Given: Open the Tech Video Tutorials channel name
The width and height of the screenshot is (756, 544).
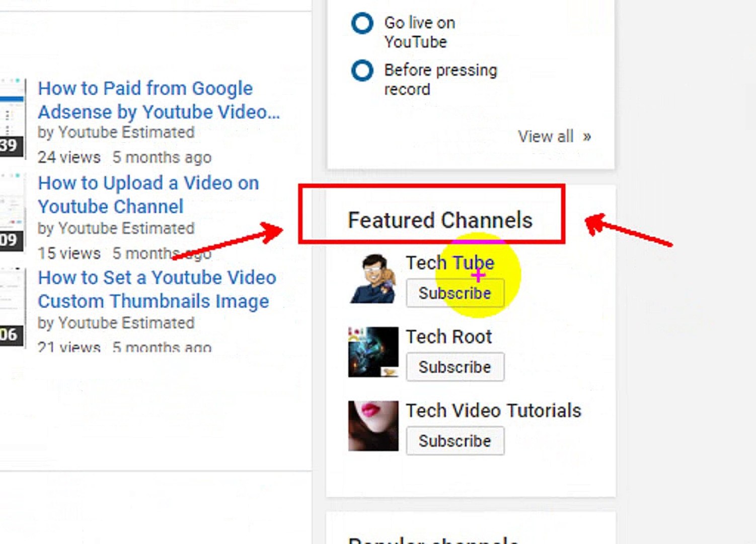Looking at the screenshot, I should 493,411.
